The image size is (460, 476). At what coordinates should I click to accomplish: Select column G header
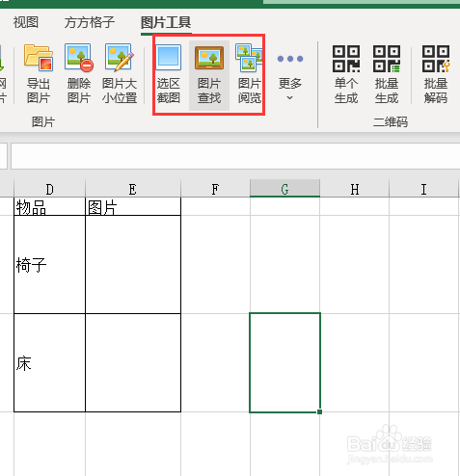[284, 189]
